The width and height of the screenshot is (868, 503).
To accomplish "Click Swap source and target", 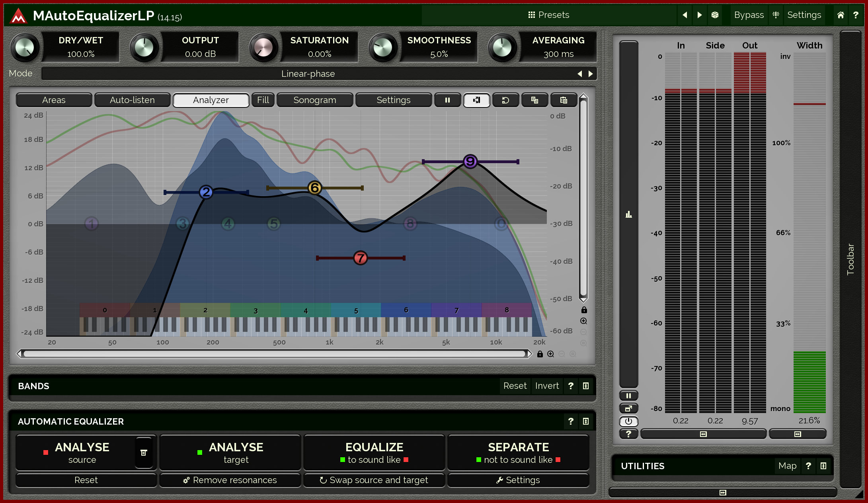I will pyautogui.click(x=374, y=480).
